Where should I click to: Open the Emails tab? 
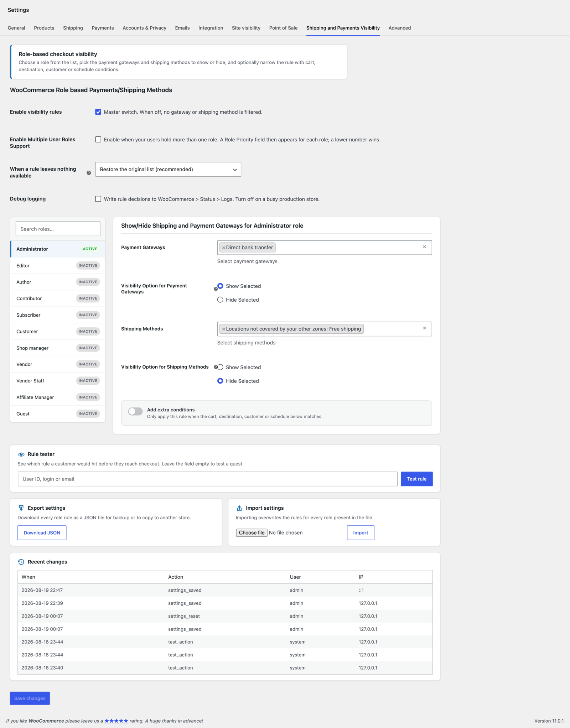coord(182,28)
